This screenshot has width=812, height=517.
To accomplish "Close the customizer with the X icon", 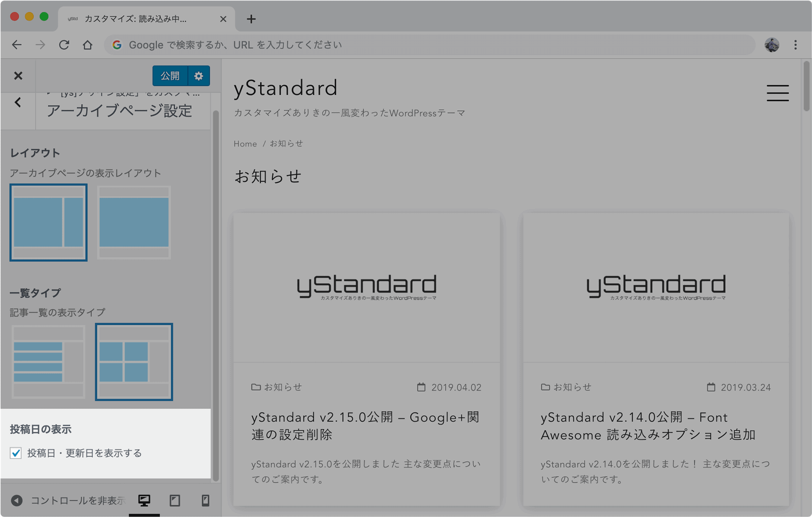I will 18,76.
